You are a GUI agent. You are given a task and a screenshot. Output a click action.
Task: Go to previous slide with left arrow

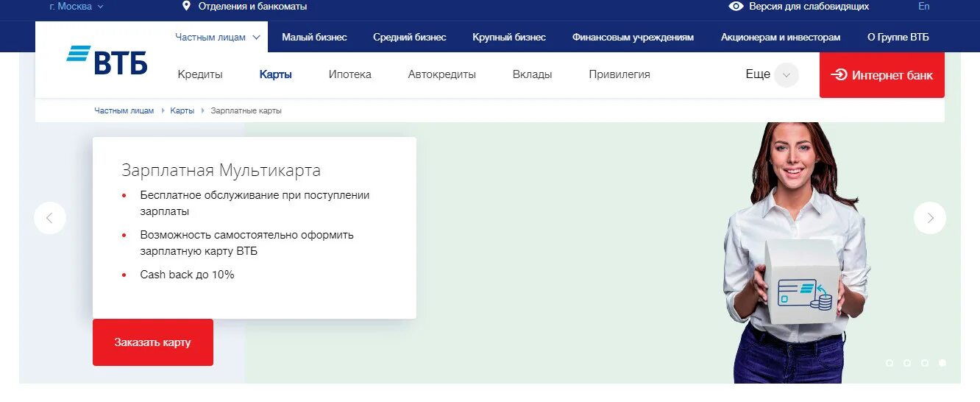(50, 218)
